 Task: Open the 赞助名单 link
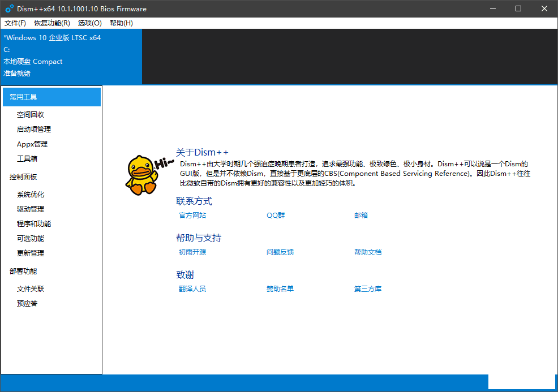(280, 289)
